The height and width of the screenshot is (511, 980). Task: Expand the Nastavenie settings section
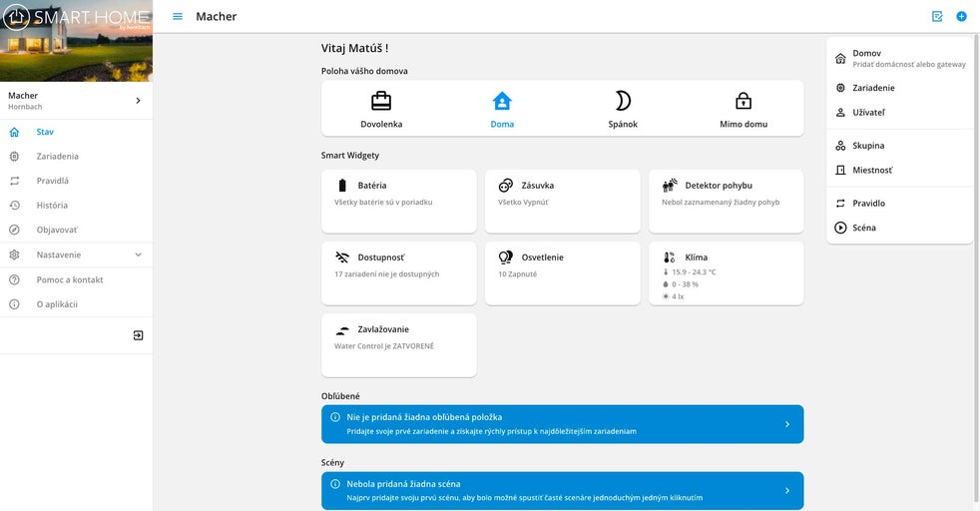pos(76,255)
